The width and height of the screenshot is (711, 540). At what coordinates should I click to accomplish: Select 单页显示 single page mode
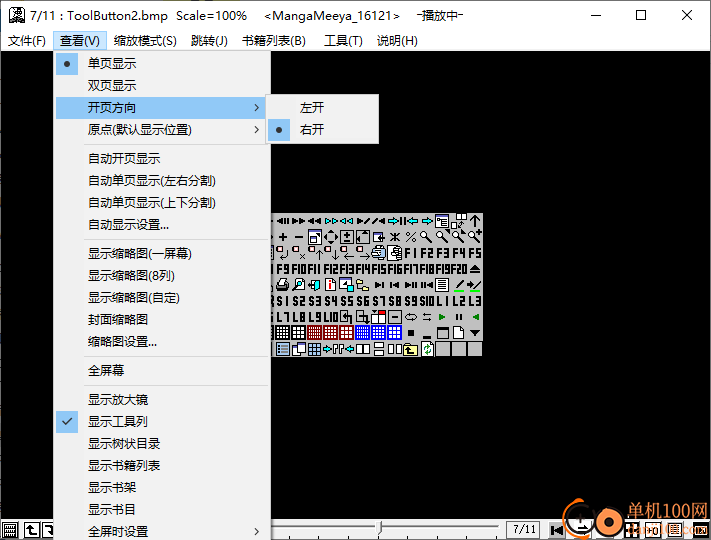click(163, 63)
